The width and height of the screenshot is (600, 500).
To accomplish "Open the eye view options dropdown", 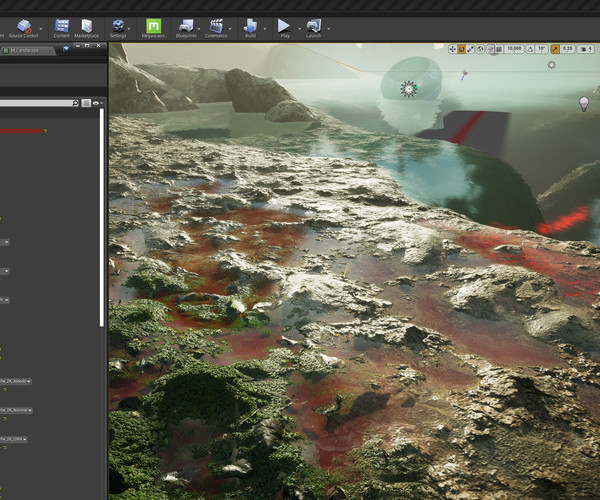I will 97,103.
